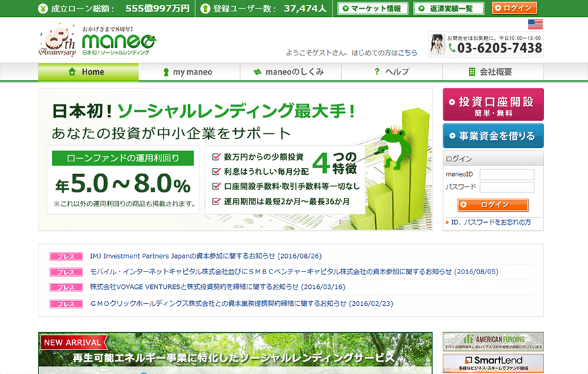Click the yen coin icon in top bar
Image resolution: width=588 pixels, height=374 pixels.
43,8
